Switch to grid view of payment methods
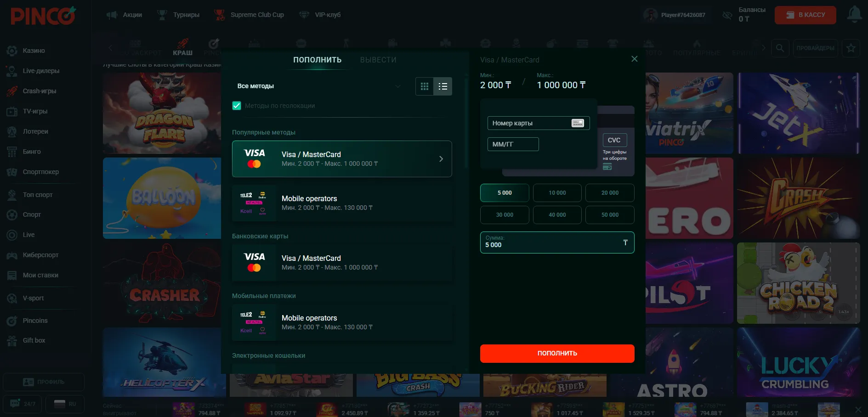Image resolution: width=868 pixels, height=417 pixels. [425, 86]
